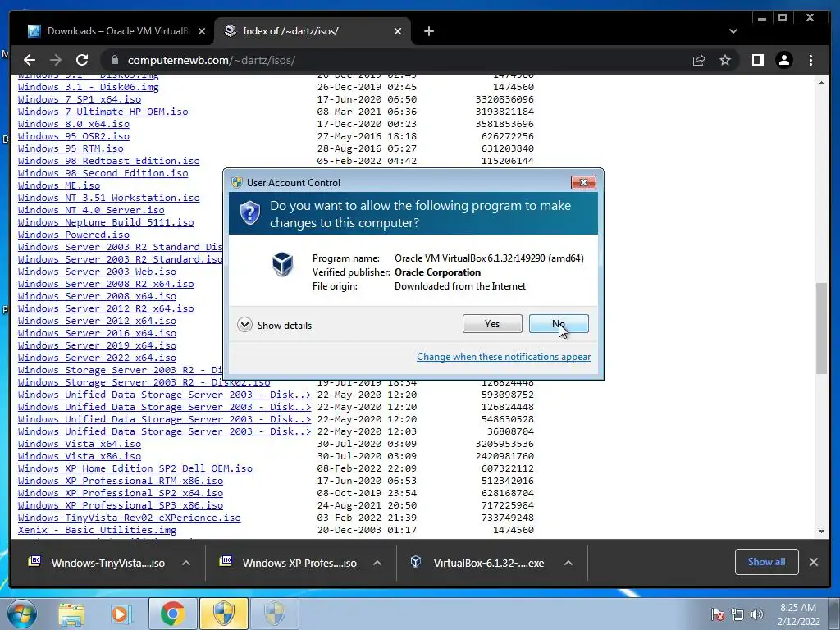Close the Downloads Oracle VM VirtualBox tab
Image resolution: width=840 pixels, height=630 pixels.
(202, 31)
